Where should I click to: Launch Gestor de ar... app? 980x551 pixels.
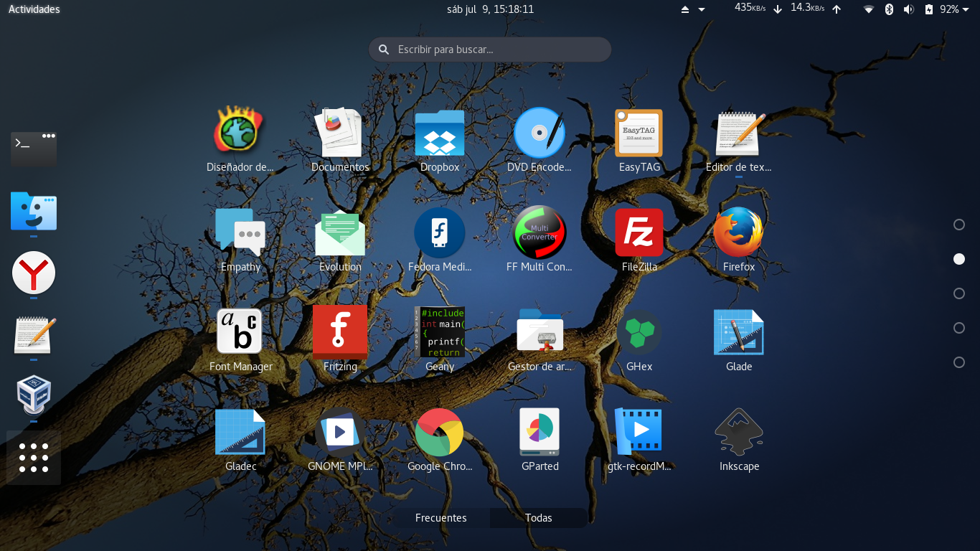pos(540,332)
